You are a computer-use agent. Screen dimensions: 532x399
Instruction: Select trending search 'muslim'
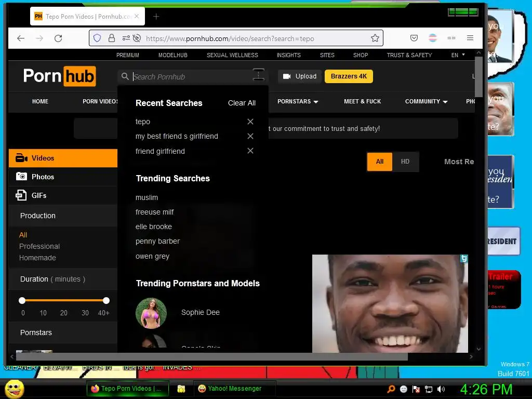tap(147, 197)
